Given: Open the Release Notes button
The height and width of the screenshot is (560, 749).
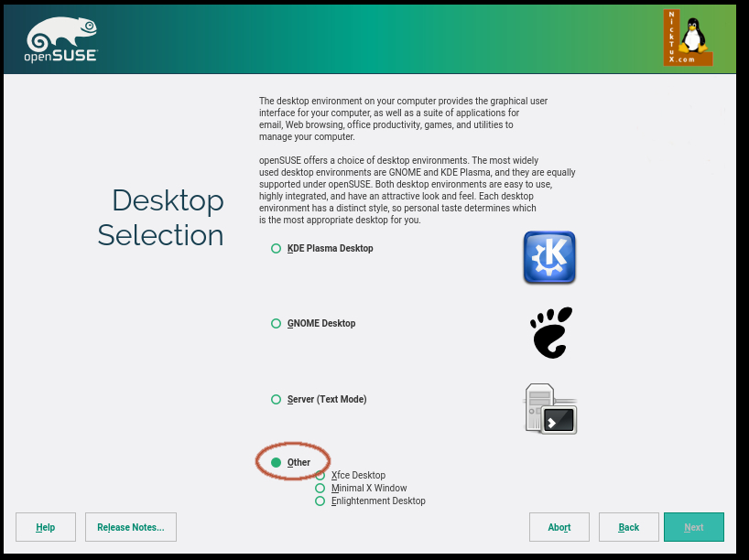Looking at the screenshot, I should [131, 527].
